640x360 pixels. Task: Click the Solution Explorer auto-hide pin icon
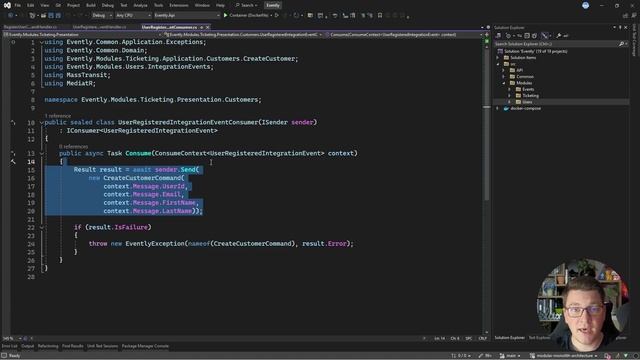click(x=620, y=27)
